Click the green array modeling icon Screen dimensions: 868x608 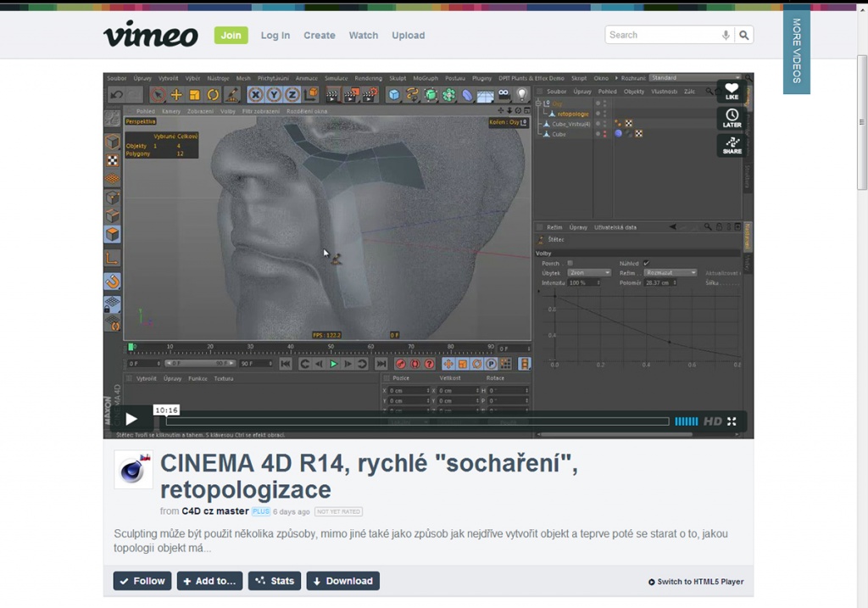click(x=448, y=95)
